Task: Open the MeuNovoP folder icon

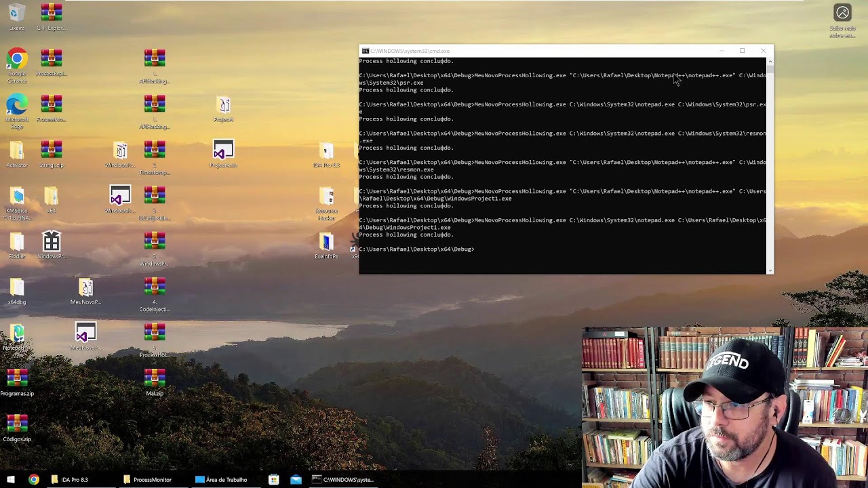Action: (x=85, y=287)
